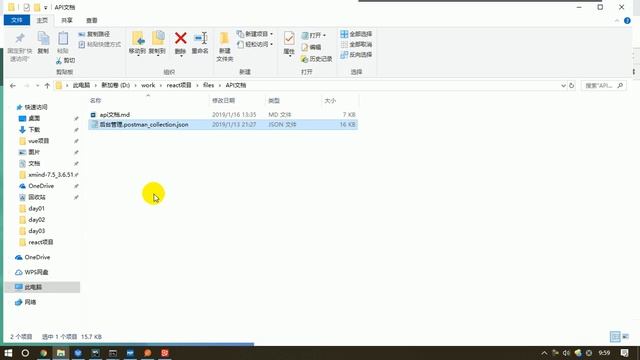The image size is (640, 360).
Task: Open the New item dropdown
Action: coord(255,34)
